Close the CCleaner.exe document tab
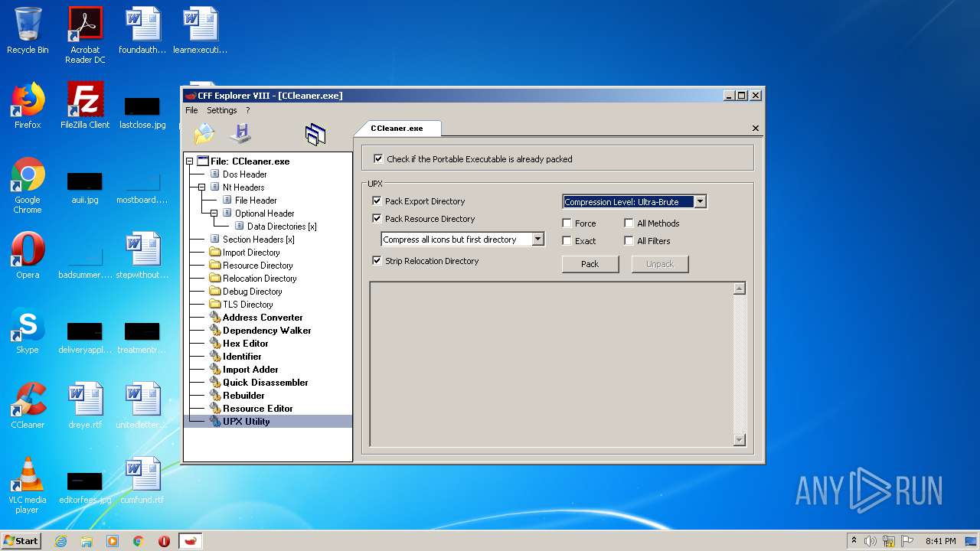The image size is (980, 551). [756, 129]
